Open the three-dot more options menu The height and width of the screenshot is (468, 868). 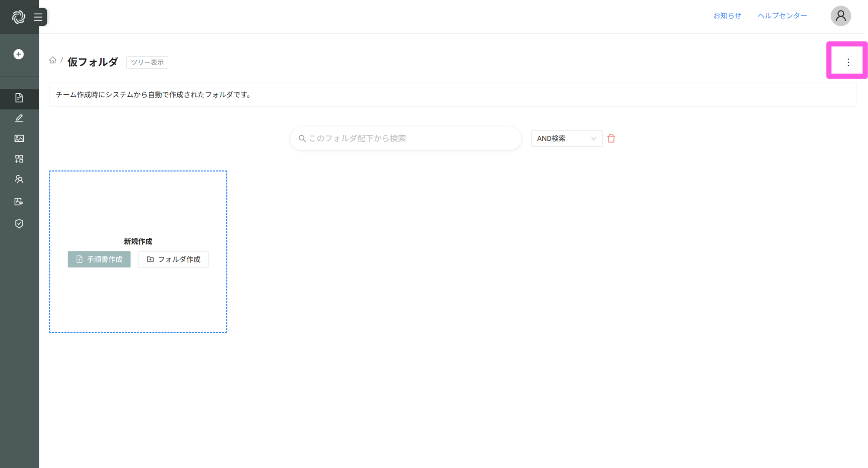[848, 62]
